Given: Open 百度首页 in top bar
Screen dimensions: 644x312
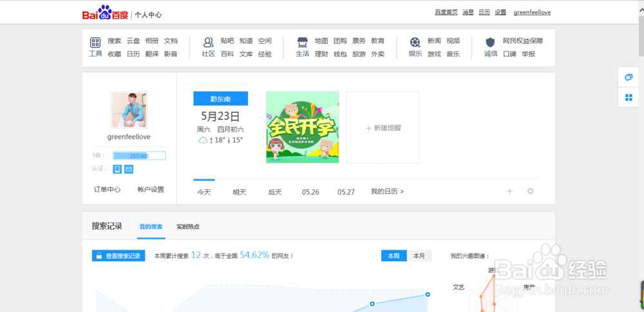Looking at the screenshot, I should click(x=446, y=12).
